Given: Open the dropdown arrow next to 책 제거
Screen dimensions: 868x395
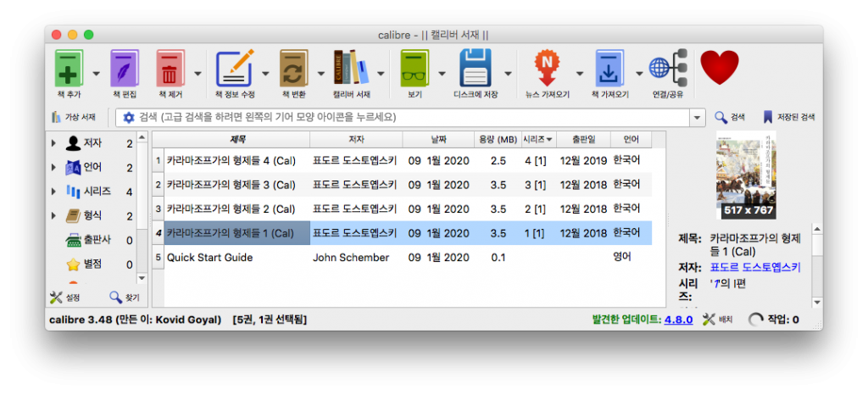Looking at the screenshot, I should click(198, 73).
